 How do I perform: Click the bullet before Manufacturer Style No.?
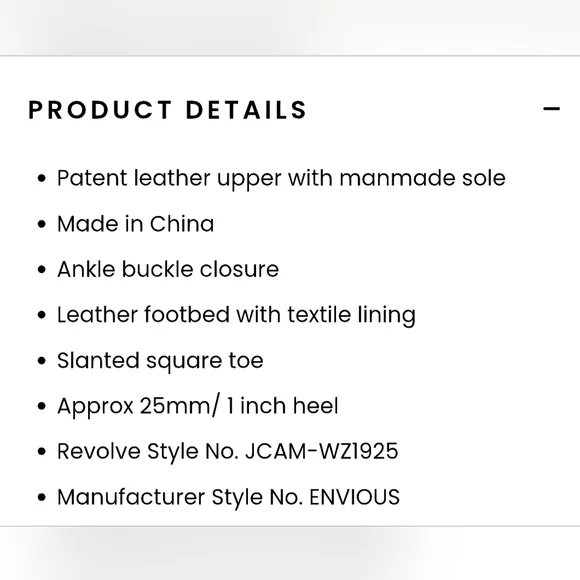click(x=42, y=498)
